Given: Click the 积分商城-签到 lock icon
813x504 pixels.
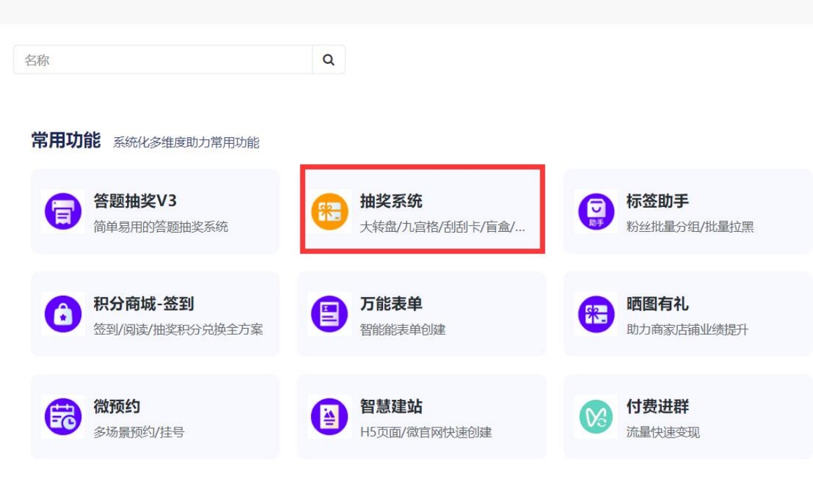Looking at the screenshot, I should pos(62,313).
